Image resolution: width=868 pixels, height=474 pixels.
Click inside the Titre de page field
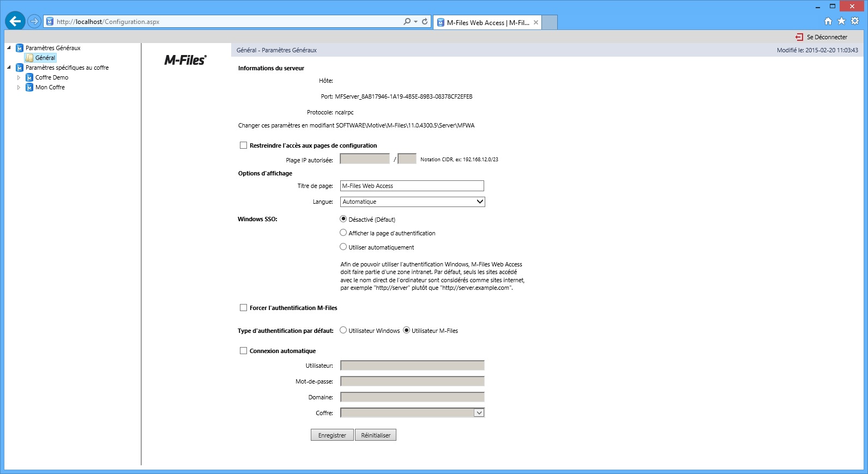(x=412, y=186)
